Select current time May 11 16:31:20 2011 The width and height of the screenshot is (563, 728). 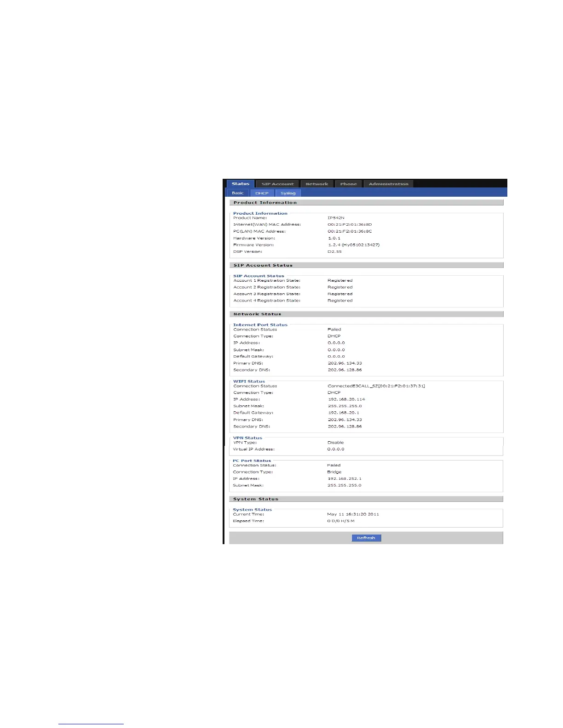tap(353, 514)
